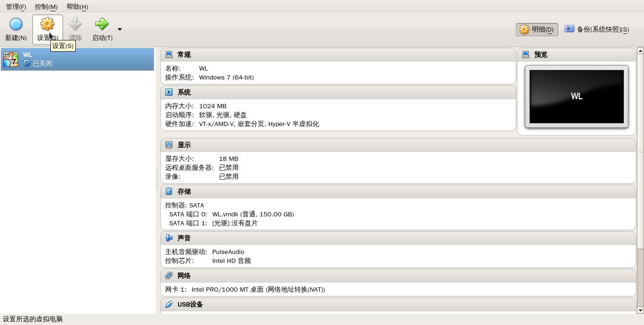This screenshot has width=644, height=325.
Task: Click the USB设备 section icon
Action: 169,304
